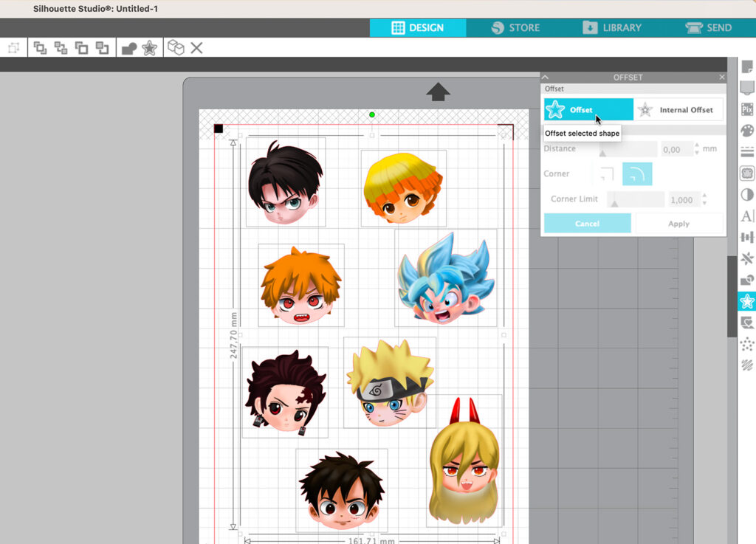This screenshot has height=544, width=756.
Task: Click the Delete X icon in toolbar
Action: click(x=196, y=48)
